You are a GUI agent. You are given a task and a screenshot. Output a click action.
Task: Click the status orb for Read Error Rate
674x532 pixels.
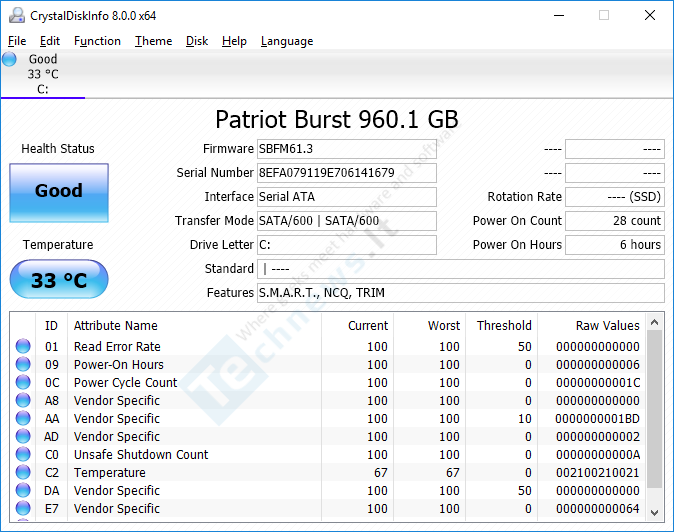point(23,347)
